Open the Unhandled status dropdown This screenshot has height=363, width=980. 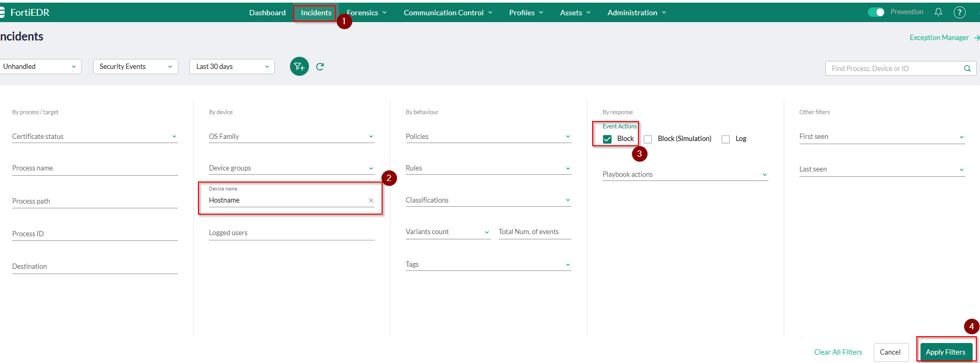click(40, 66)
